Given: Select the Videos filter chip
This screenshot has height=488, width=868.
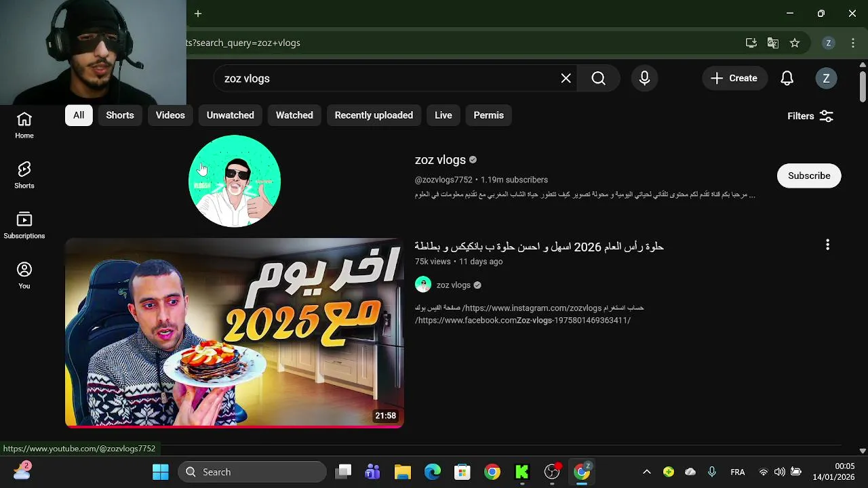Looking at the screenshot, I should coord(170,115).
